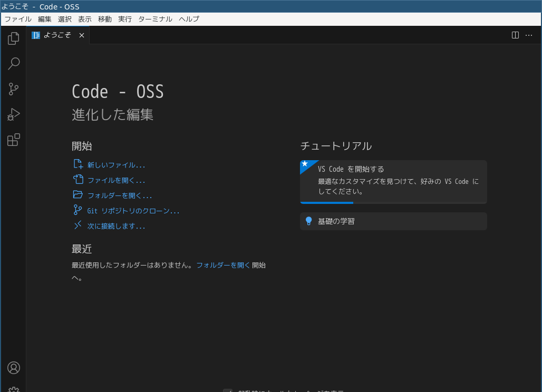Click the open file icon beside ファイルを開く
Image resolution: width=542 pixels, height=392 pixels.
pyautogui.click(x=78, y=179)
